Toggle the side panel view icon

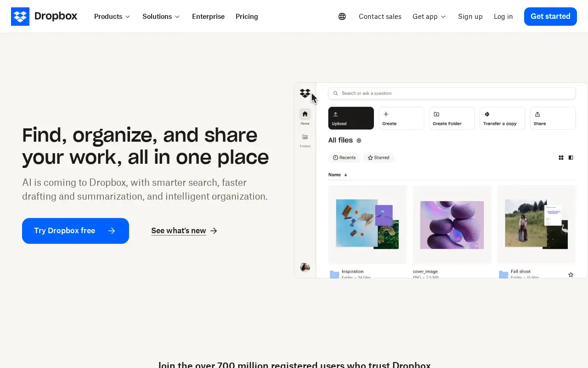pos(571,158)
